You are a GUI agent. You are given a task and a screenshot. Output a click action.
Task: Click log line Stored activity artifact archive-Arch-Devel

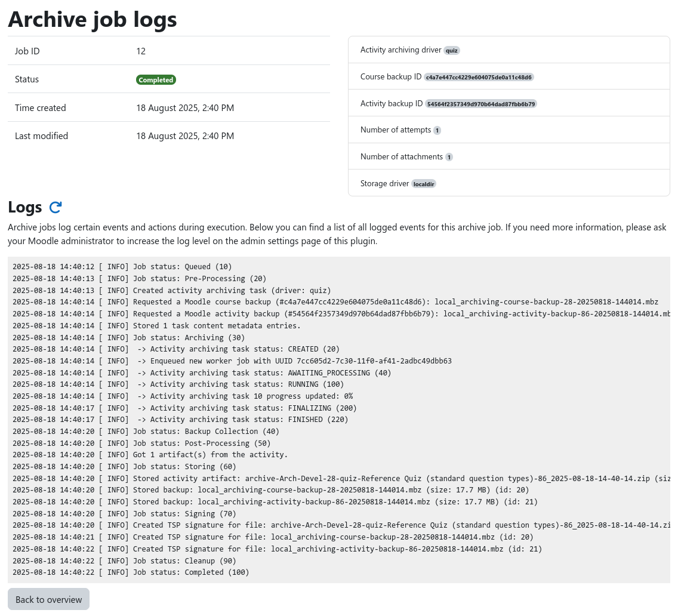[x=341, y=478]
